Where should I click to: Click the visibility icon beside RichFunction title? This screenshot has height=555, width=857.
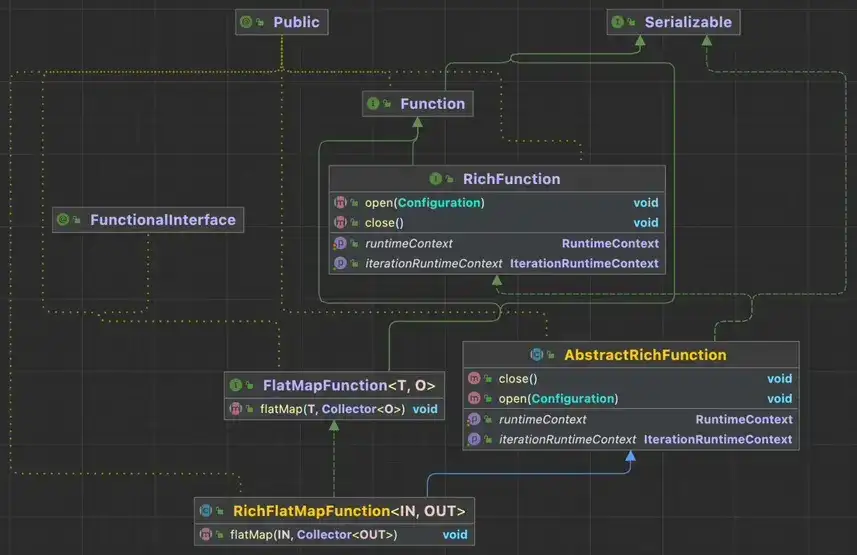(449, 179)
